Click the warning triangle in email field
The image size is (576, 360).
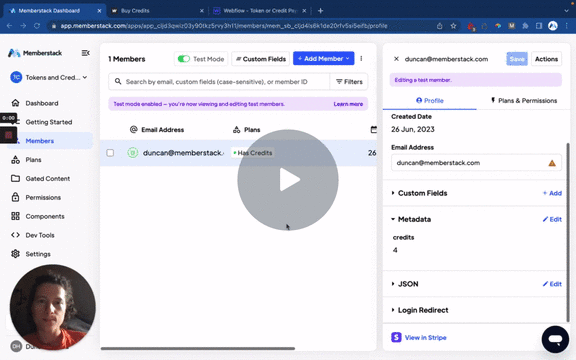click(x=552, y=163)
